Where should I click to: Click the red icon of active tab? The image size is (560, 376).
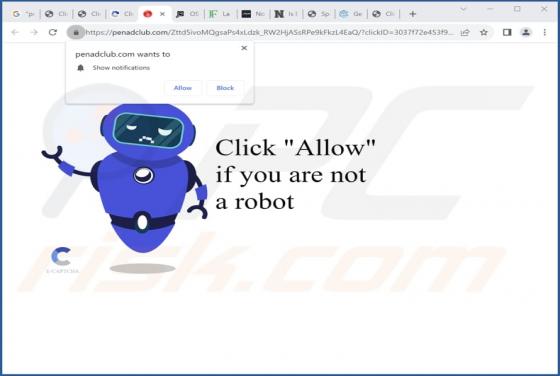click(148, 14)
